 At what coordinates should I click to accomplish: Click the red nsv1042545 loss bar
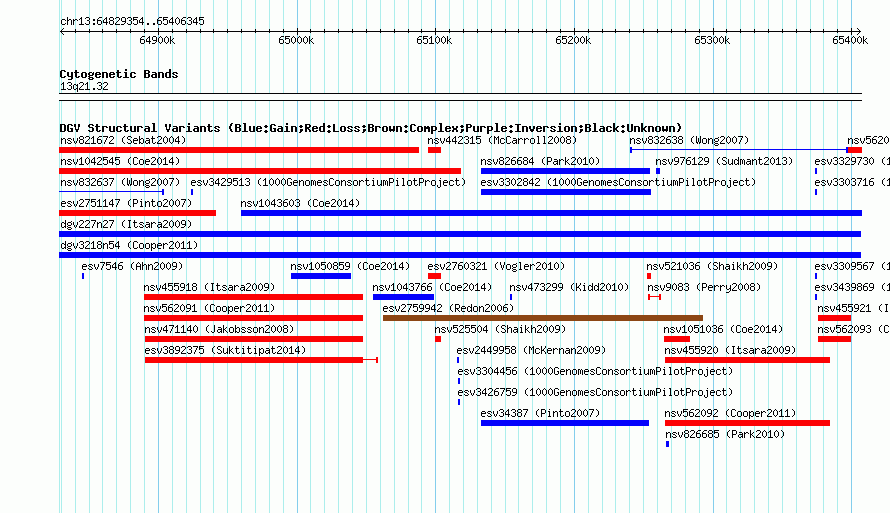pyautogui.click(x=260, y=171)
